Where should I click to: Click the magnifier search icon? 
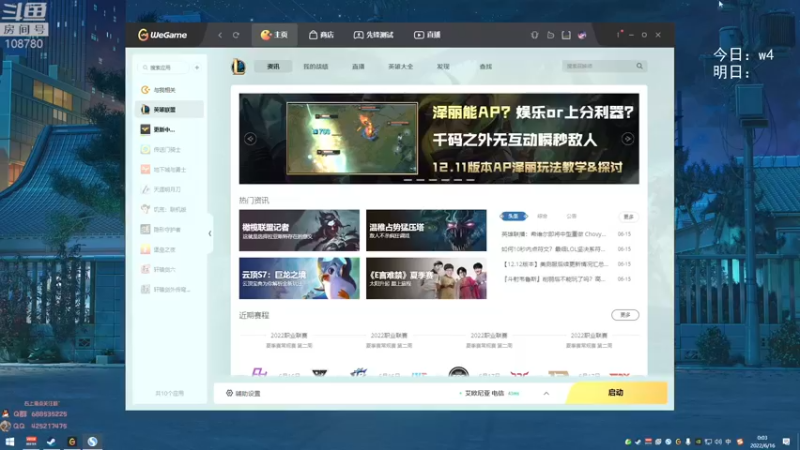(x=639, y=66)
